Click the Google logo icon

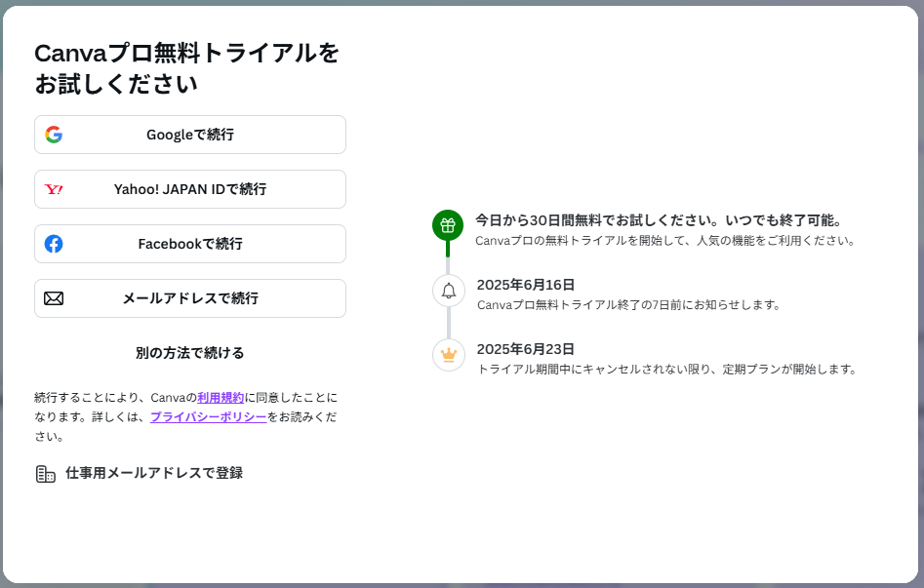pos(54,135)
